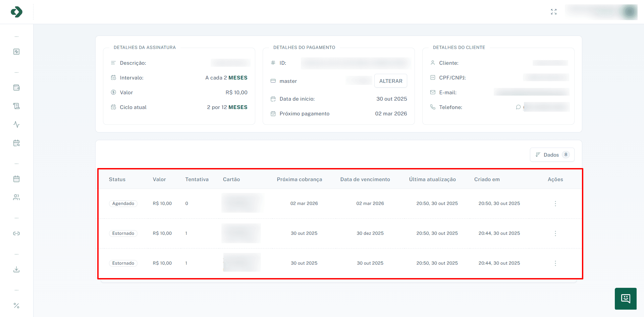The width and height of the screenshot is (644, 317).
Task: Open the plain calendar icon in sidebar
Action: [16, 179]
